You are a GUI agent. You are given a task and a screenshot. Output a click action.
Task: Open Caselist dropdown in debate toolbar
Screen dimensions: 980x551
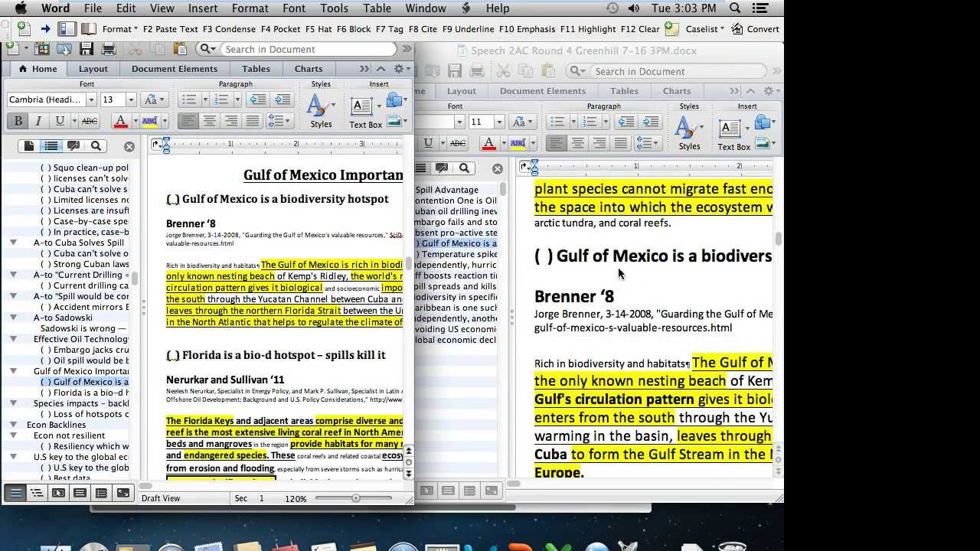[703, 29]
